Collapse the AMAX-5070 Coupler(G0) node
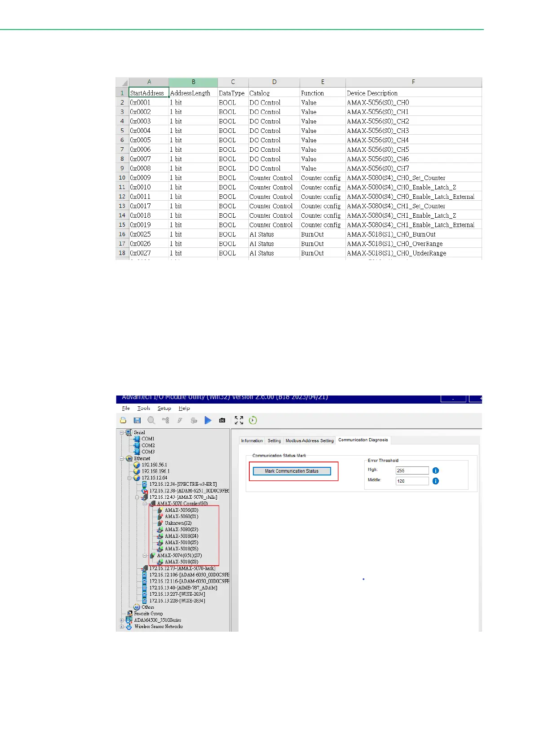This screenshot has height=756, width=535. (145, 504)
